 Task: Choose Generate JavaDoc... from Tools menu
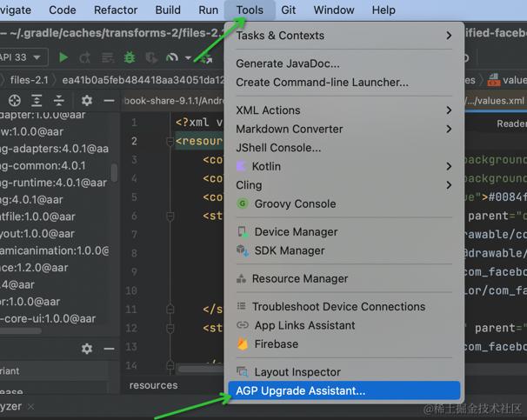tap(344, 63)
